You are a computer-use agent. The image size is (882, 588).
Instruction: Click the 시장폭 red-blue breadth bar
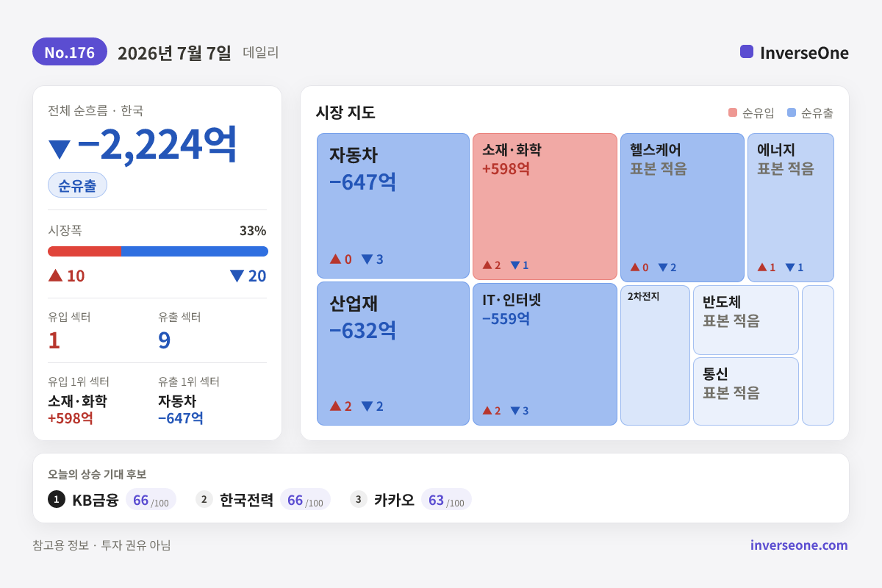click(158, 251)
